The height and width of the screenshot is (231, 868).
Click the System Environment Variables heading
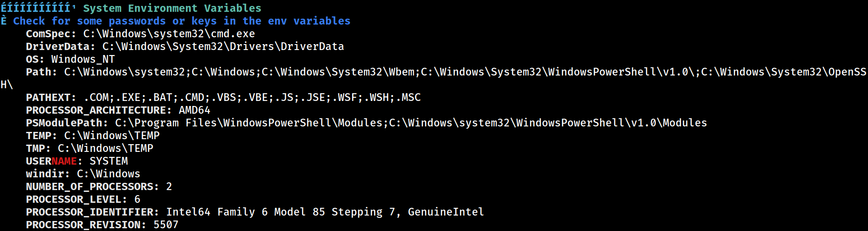(172, 8)
